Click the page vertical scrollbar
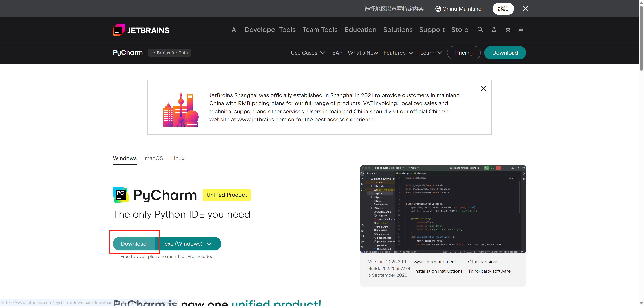 point(641,38)
